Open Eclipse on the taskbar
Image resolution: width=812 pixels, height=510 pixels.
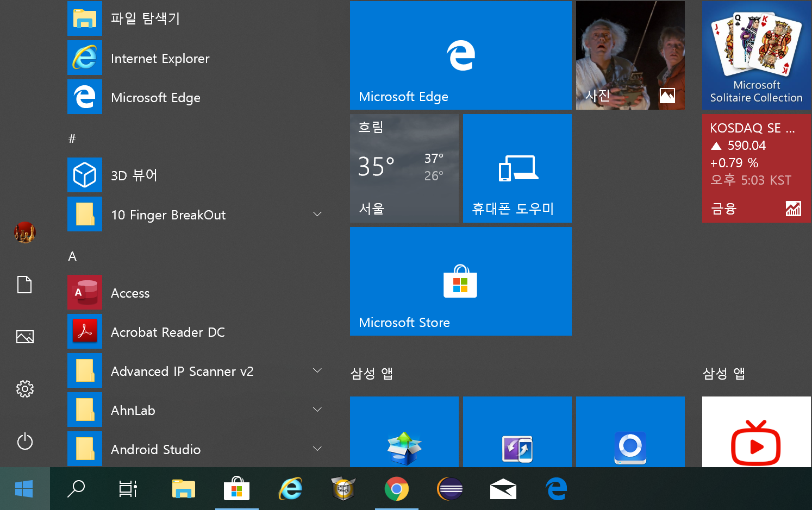coord(450,489)
